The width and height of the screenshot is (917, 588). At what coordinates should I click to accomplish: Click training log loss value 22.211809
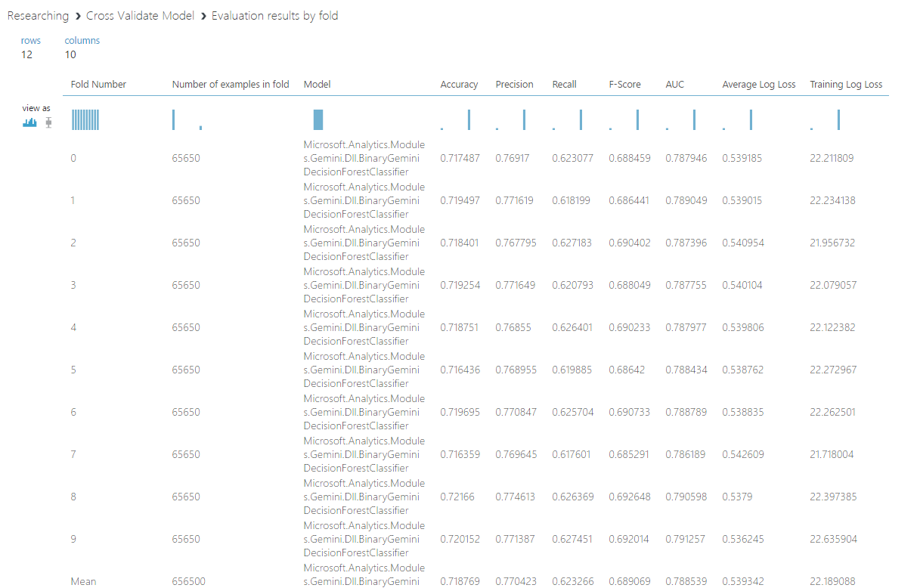(x=832, y=158)
